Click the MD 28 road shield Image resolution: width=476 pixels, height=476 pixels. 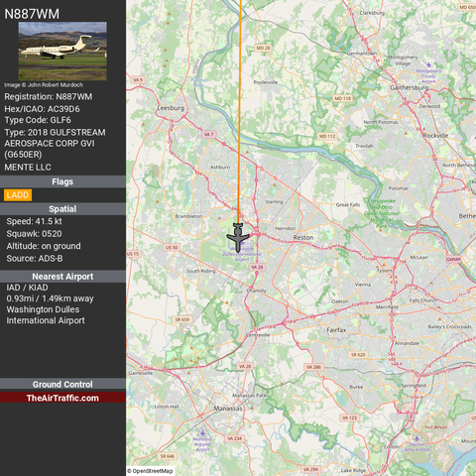point(263,48)
